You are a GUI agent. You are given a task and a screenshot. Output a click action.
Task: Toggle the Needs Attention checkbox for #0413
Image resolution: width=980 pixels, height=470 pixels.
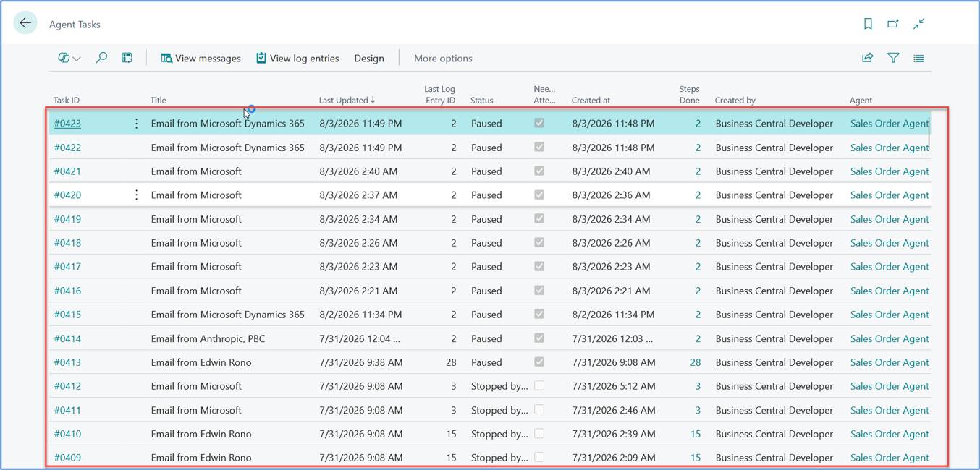539,362
